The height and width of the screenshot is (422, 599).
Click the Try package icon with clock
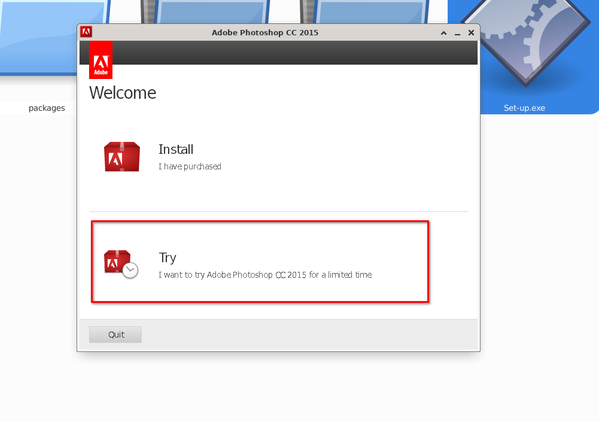[x=121, y=264]
